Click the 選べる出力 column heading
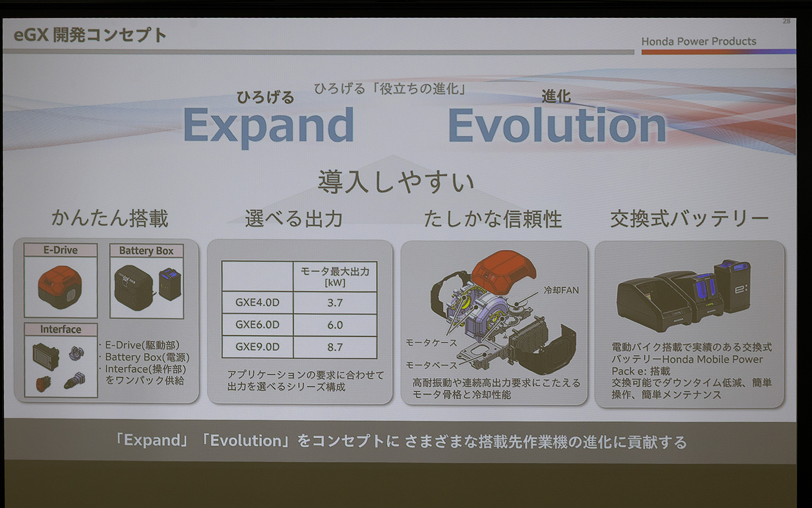Viewport: 812px width, 508px height. tap(294, 219)
